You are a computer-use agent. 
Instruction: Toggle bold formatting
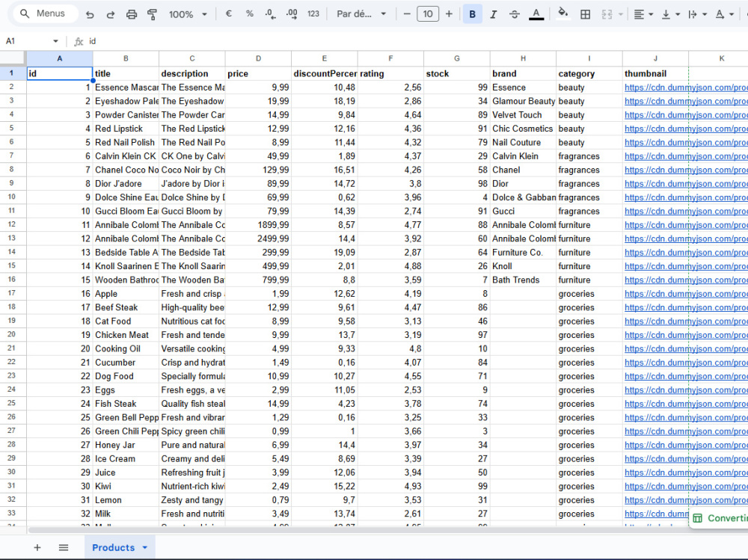pyautogui.click(x=472, y=14)
